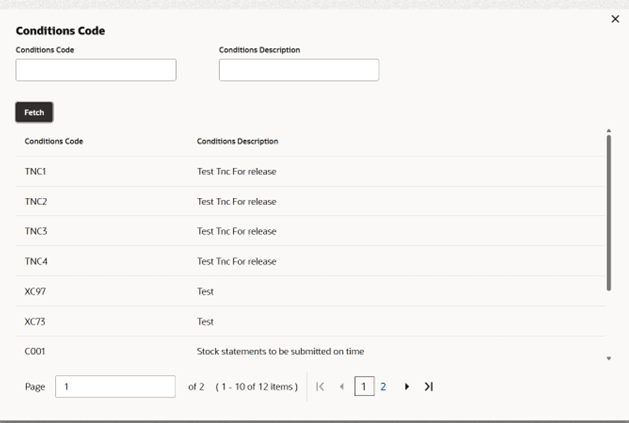Focus the Conditions Description input field

click(299, 70)
